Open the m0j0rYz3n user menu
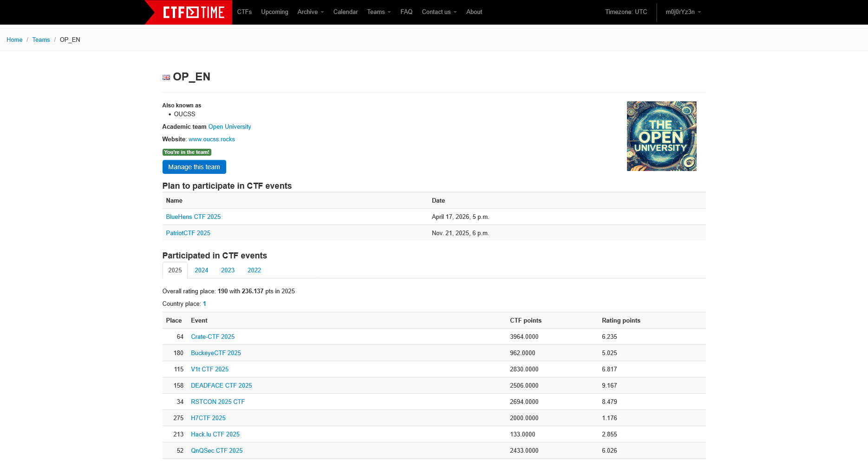 tap(683, 12)
